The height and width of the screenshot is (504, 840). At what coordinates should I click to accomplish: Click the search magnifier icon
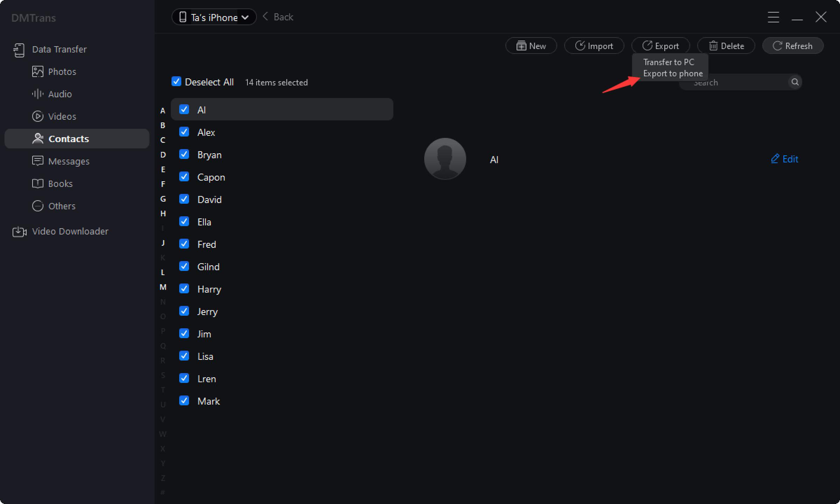[795, 82]
